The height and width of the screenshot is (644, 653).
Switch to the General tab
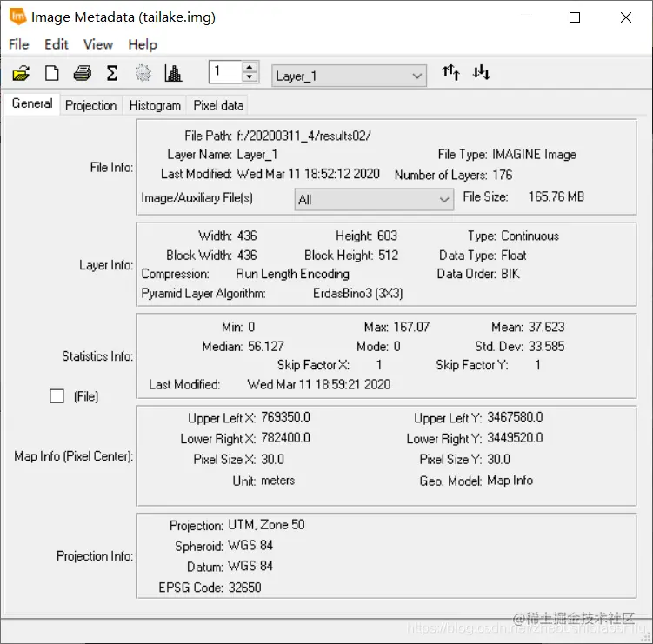pos(32,103)
